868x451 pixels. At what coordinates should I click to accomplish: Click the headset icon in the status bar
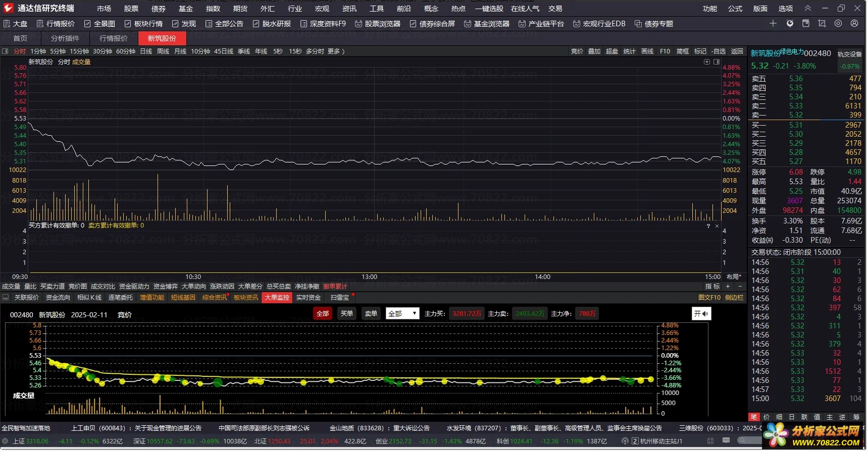(x=625, y=441)
